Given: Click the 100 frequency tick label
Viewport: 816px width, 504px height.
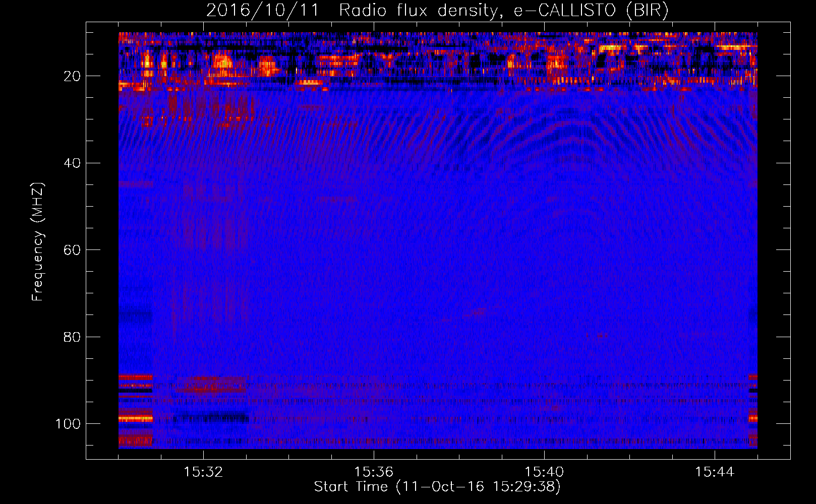Looking at the screenshot, I should 68,424.
